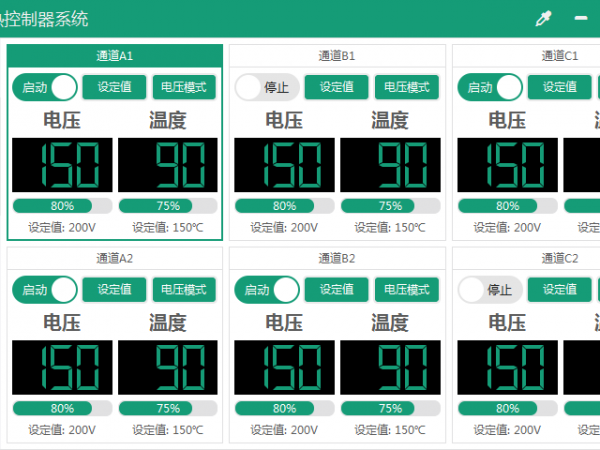Click the 80% voltage progress bar in 通道A1
The height and width of the screenshot is (450, 600).
point(62,206)
